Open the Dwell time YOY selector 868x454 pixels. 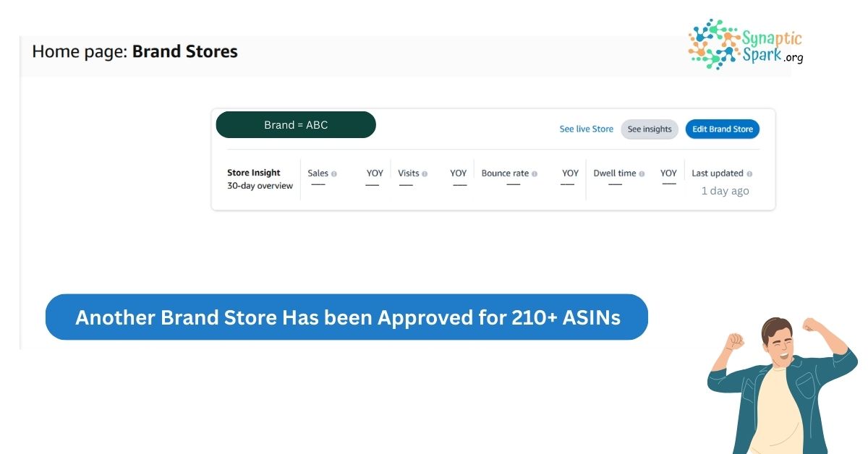pyautogui.click(x=668, y=173)
